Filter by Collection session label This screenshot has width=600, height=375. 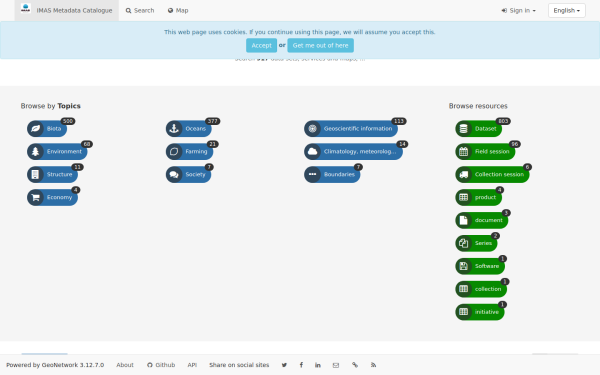pyautogui.click(x=499, y=174)
